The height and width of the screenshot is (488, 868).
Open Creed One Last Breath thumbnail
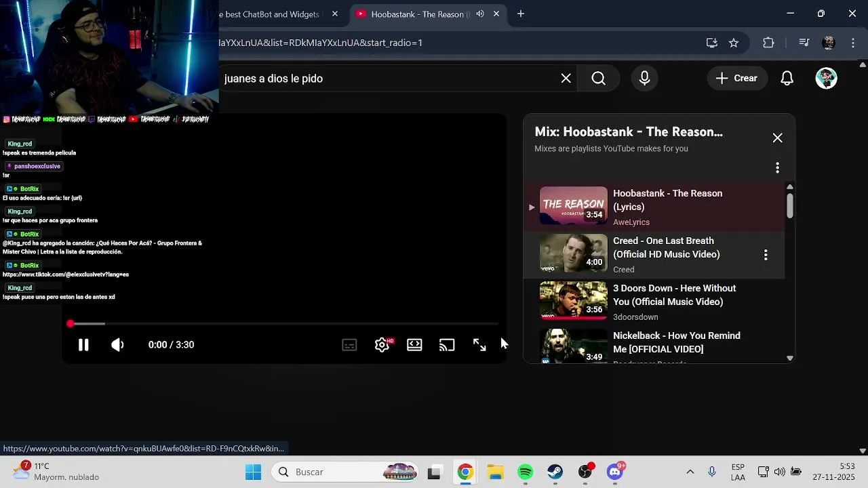(x=574, y=253)
